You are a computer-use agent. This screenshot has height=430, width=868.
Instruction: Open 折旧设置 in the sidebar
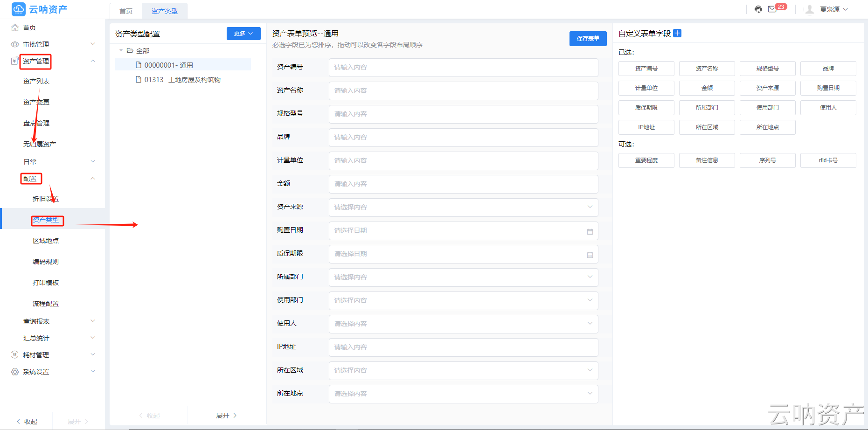tap(46, 199)
